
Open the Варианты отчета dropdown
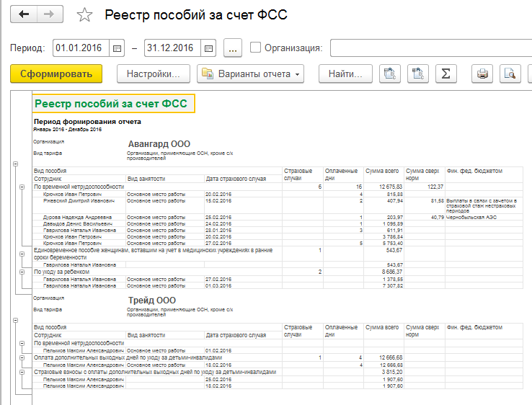250,74
